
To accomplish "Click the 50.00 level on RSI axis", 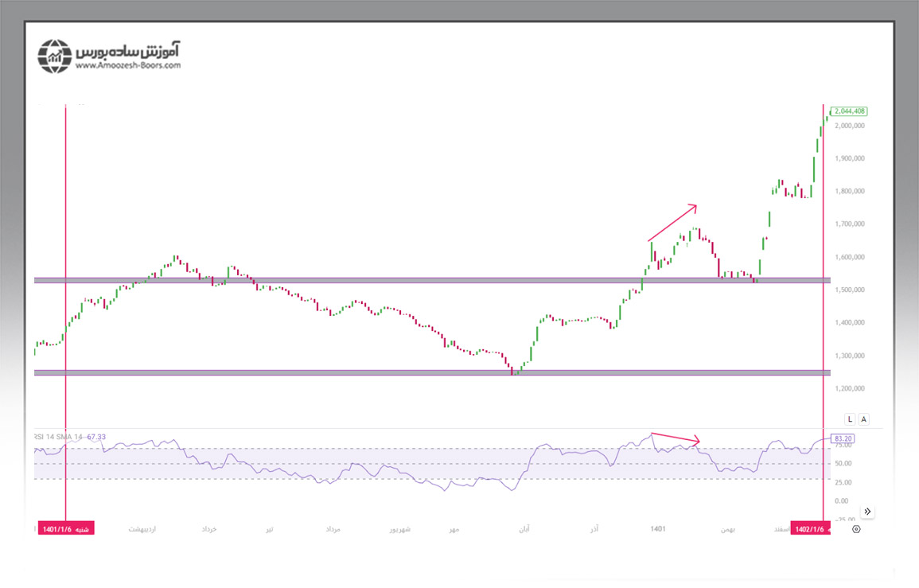I will click(842, 463).
